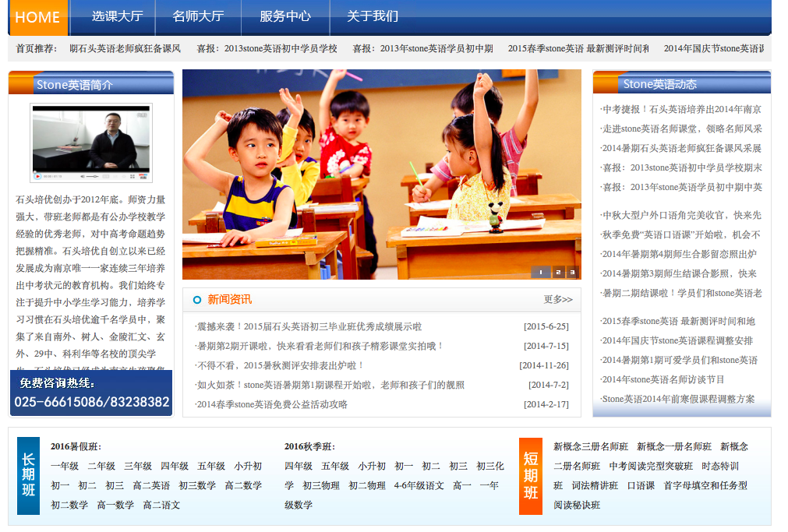This screenshot has width=788, height=532.
Task: Click the blue circle icon beside 新闻资讯
Action: 197,300
